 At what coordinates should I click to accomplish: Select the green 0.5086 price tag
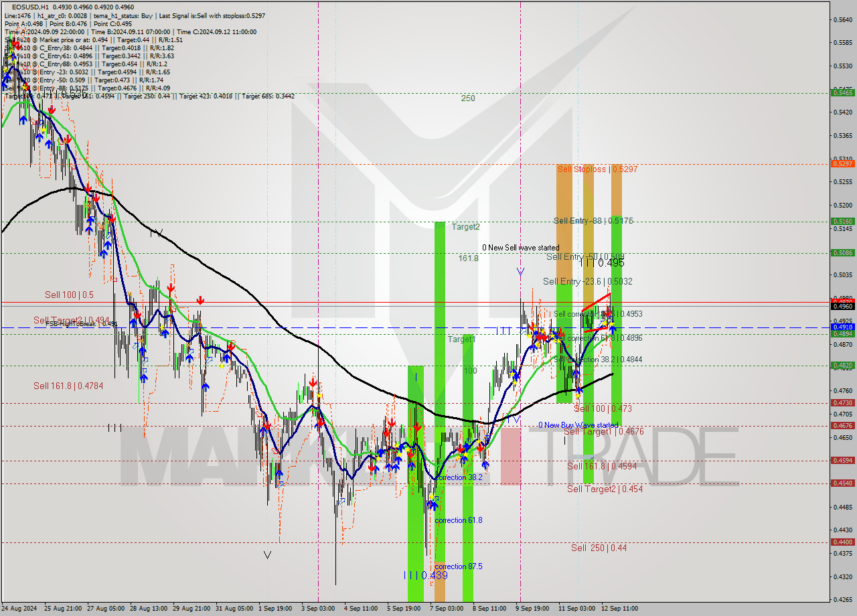(842, 252)
